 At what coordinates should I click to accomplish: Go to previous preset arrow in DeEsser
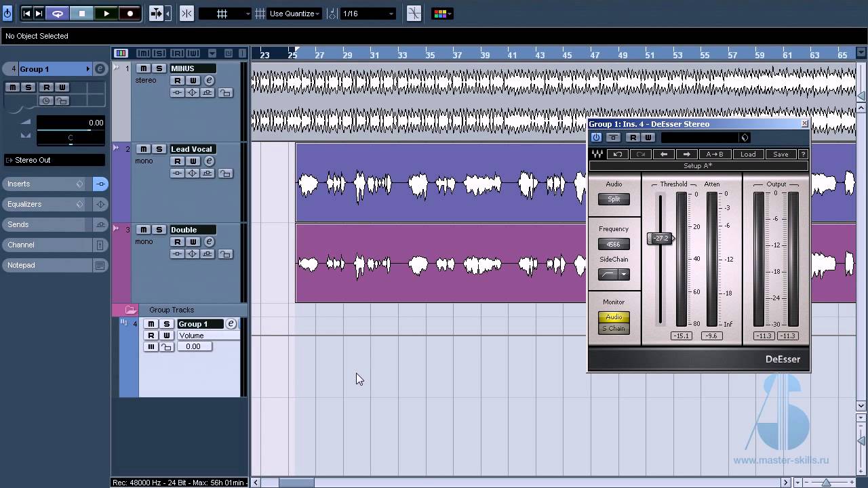click(664, 155)
